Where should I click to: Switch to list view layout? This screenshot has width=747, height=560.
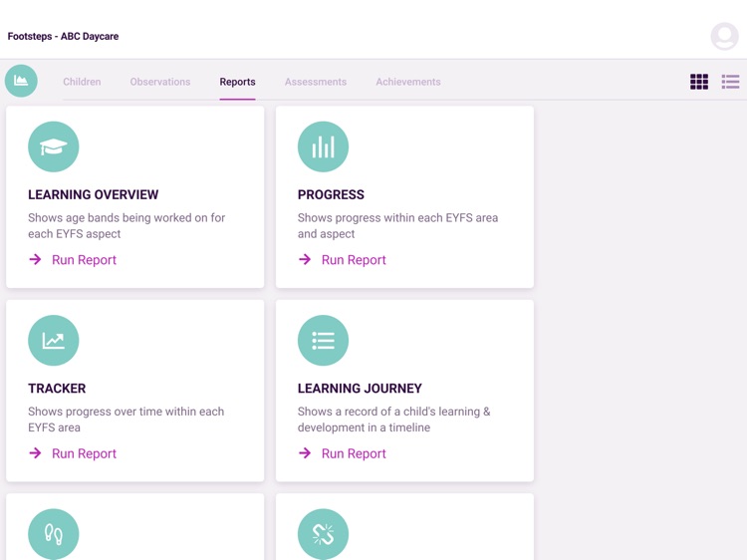730,82
